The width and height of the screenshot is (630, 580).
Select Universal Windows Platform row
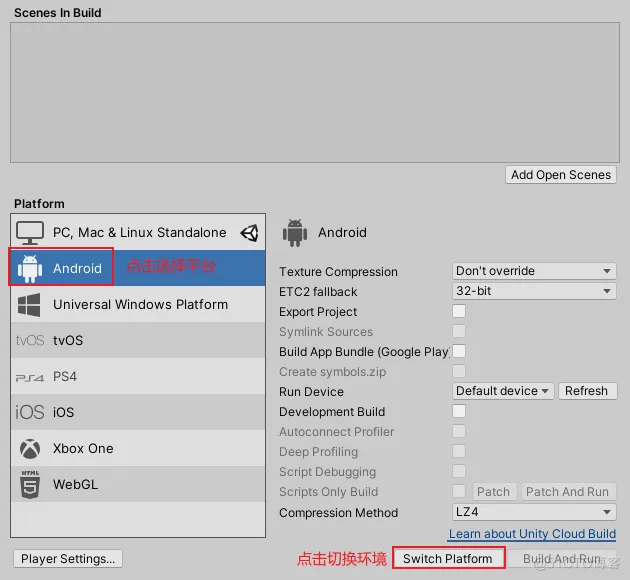[x=138, y=304]
